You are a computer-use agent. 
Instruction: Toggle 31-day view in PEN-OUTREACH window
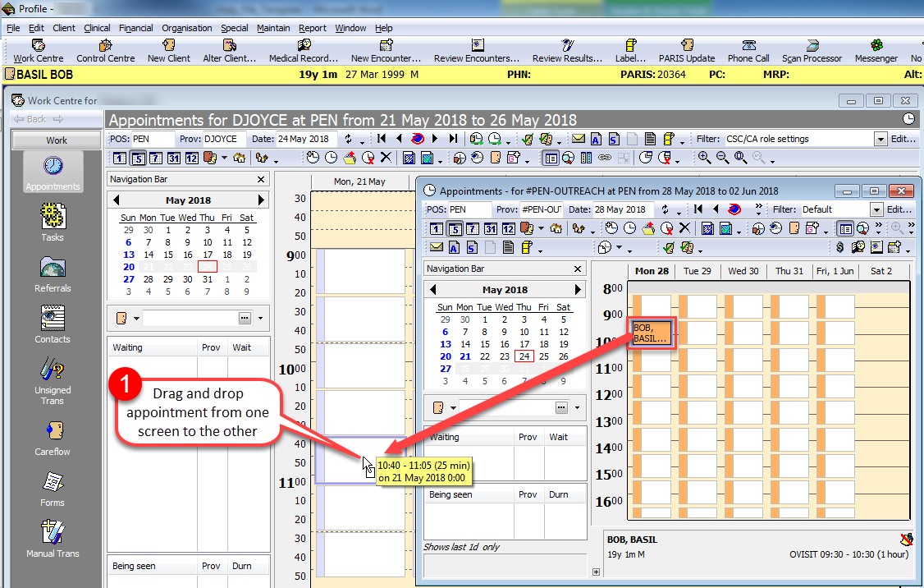[490, 229]
